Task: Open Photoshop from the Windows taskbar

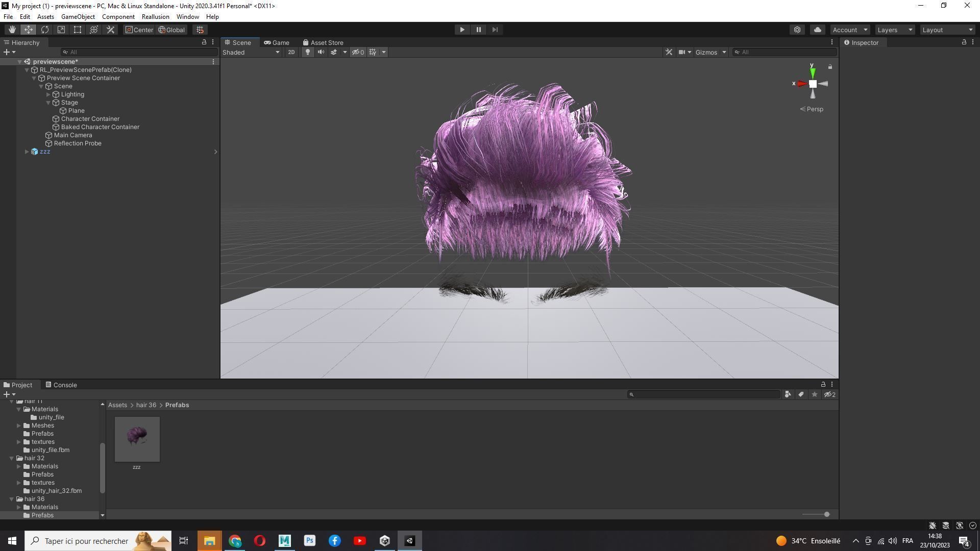Action: pyautogui.click(x=309, y=541)
